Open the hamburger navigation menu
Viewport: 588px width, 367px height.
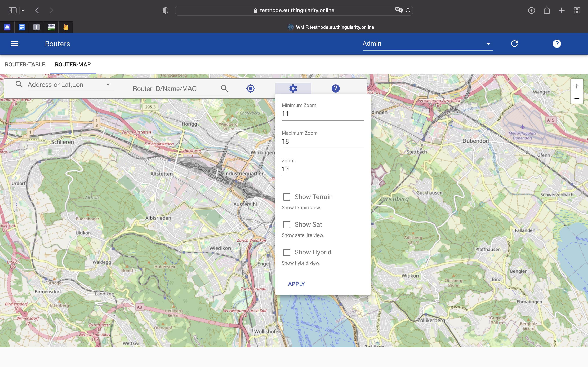coord(14,44)
